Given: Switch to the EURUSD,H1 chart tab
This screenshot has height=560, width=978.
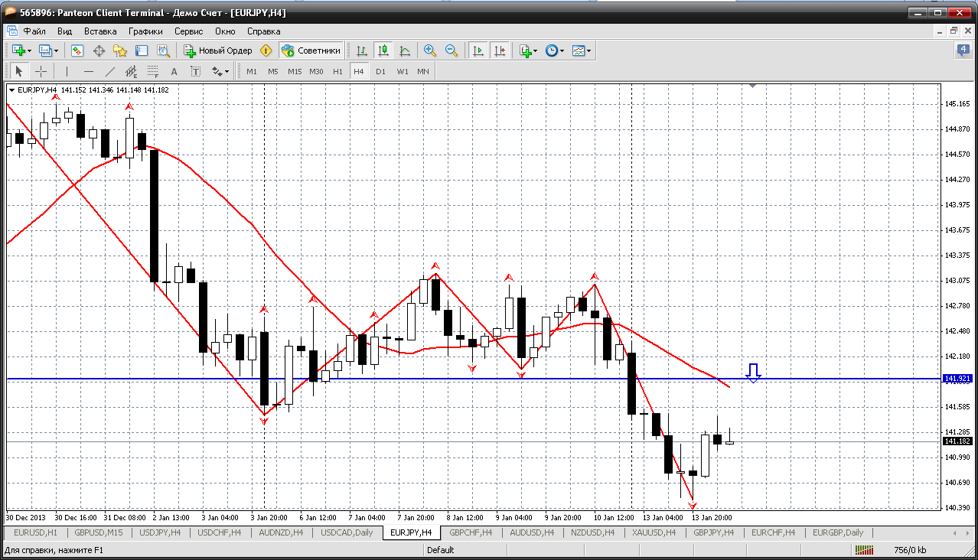Looking at the screenshot, I should point(35,532).
